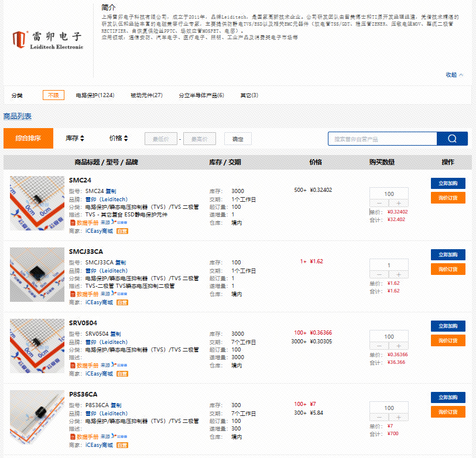
Task: Select the 综合排序 sort tab
Action: (x=28, y=138)
